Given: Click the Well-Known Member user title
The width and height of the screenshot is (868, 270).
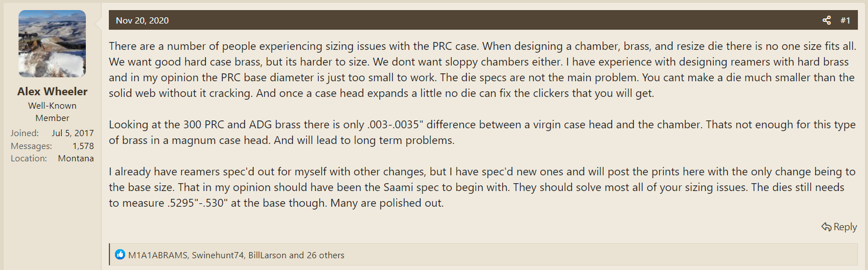Looking at the screenshot, I should coord(52,111).
